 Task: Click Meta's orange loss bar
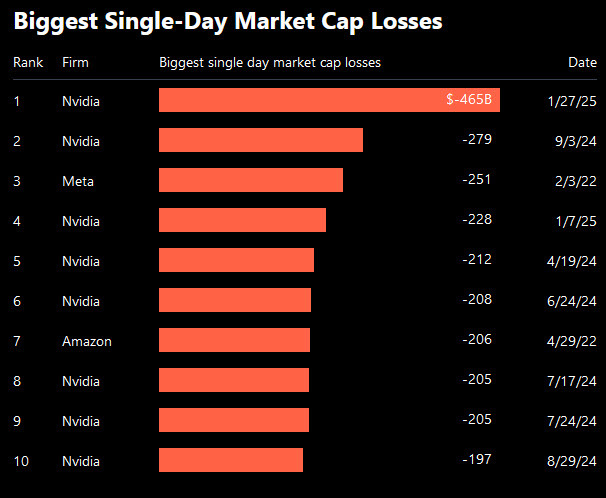coord(250,180)
